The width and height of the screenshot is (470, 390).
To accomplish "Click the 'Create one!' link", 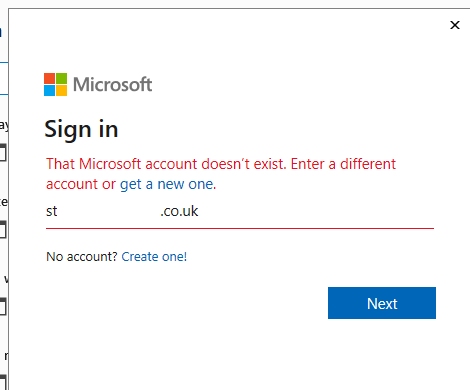I will [154, 257].
